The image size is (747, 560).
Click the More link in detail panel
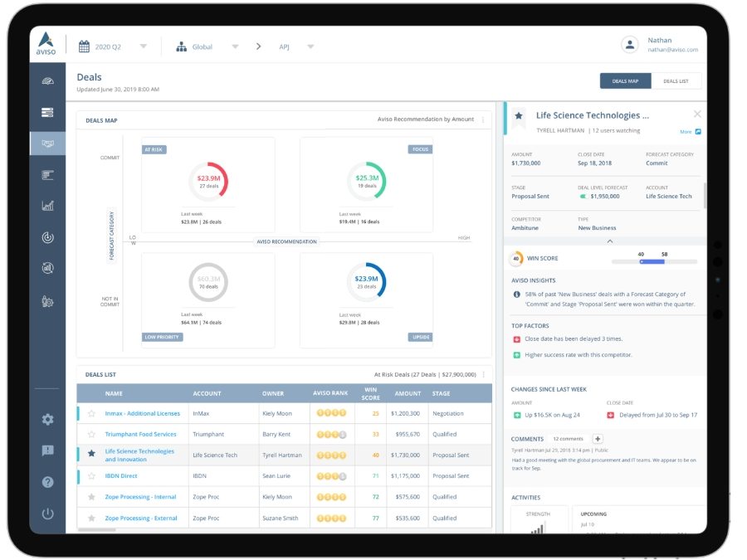[686, 132]
